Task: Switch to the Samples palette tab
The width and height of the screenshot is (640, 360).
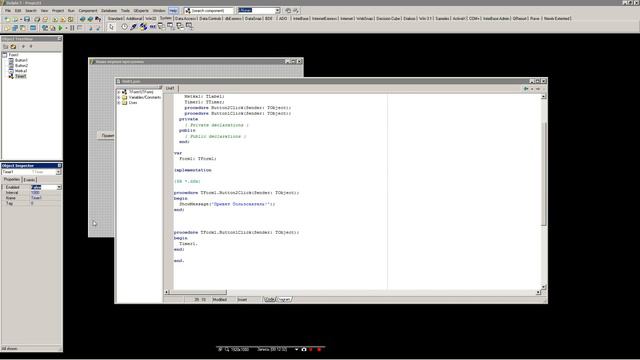Action: [x=442, y=19]
